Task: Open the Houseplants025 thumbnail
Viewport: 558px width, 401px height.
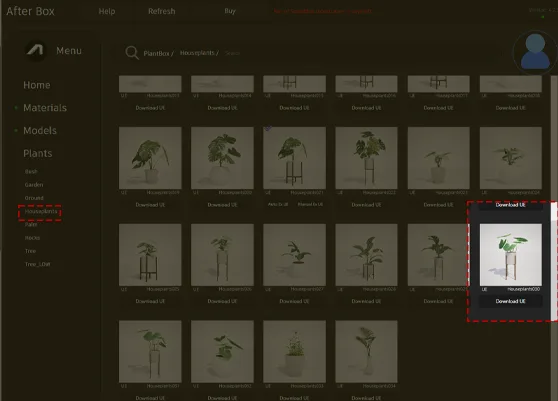Action: coord(150,255)
